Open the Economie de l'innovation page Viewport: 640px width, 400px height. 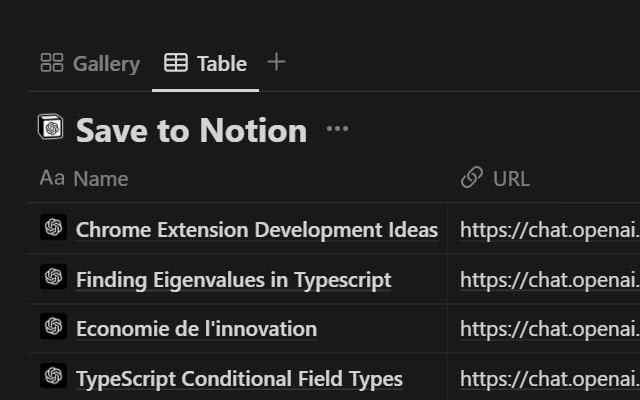[x=196, y=329]
